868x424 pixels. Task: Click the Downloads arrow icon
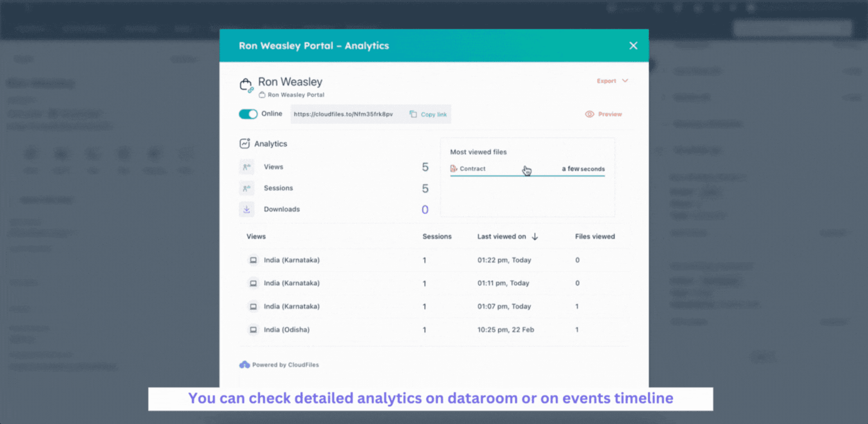(246, 210)
